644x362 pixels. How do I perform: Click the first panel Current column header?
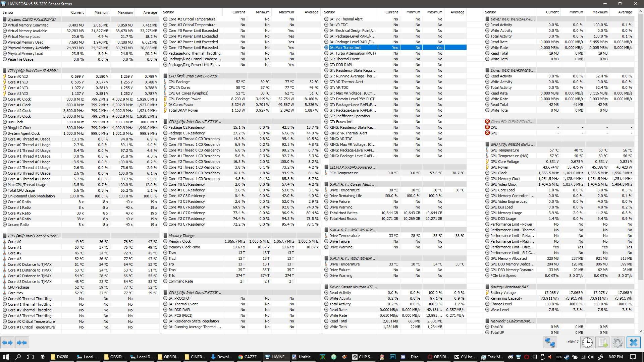click(x=74, y=12)
